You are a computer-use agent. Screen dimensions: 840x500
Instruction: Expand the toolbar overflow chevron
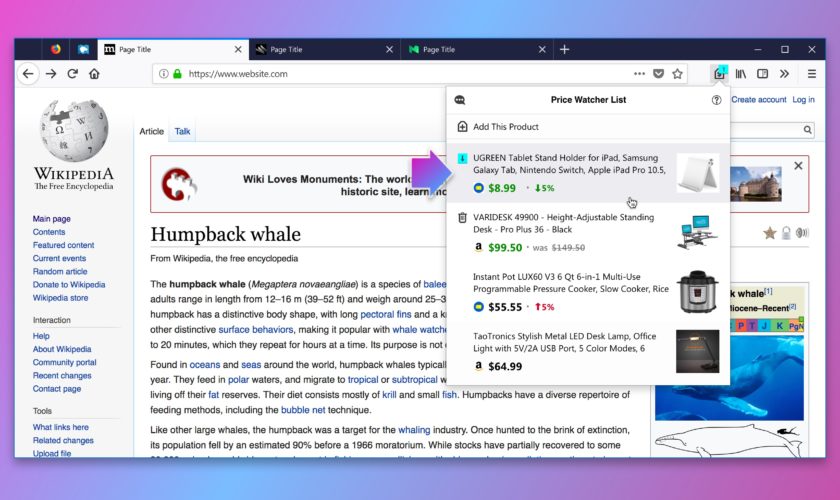(784, 73)
